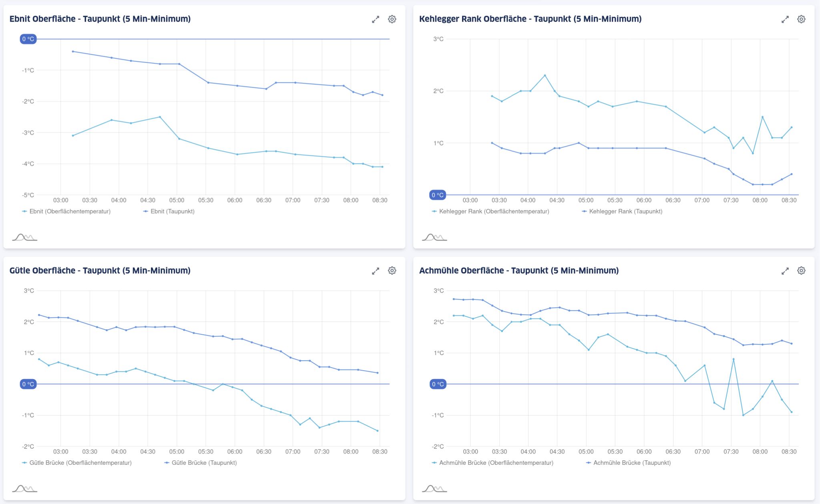Open settings for the Gütle chart

392,271
